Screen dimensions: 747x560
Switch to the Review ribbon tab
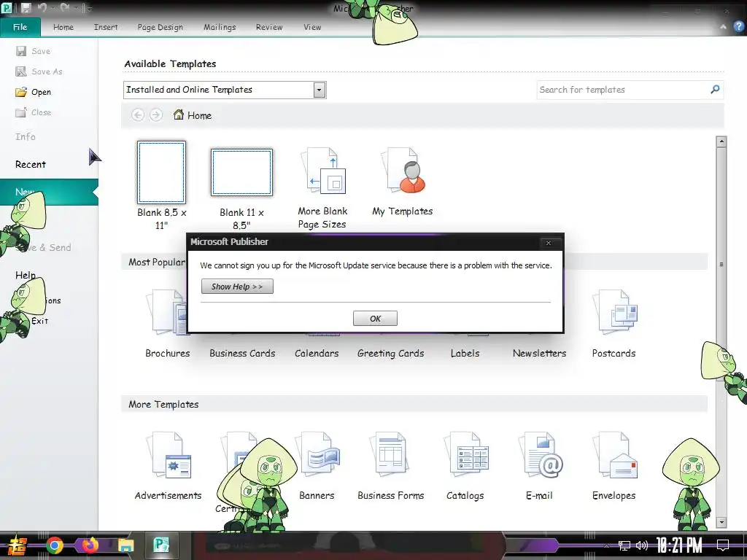[269, 27]
